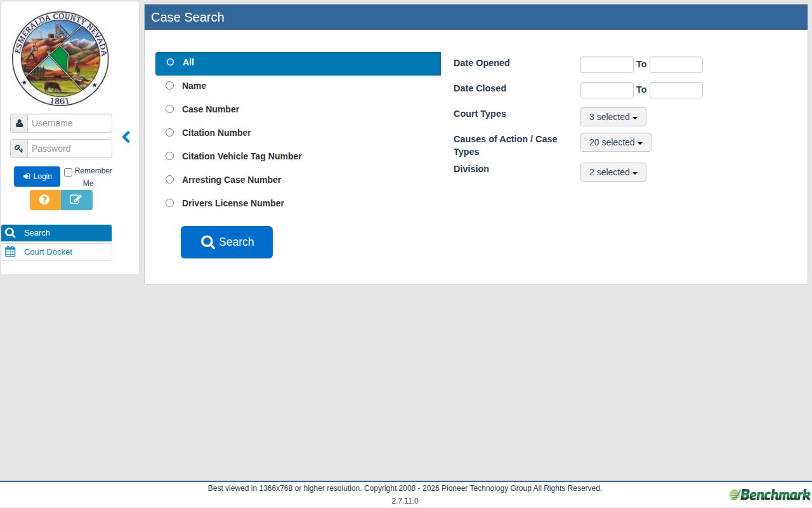Click the Esmeralda County Nevada seal logo
Image resolution: width=812 pixels, height=508 pixels.
coord(60,58)
